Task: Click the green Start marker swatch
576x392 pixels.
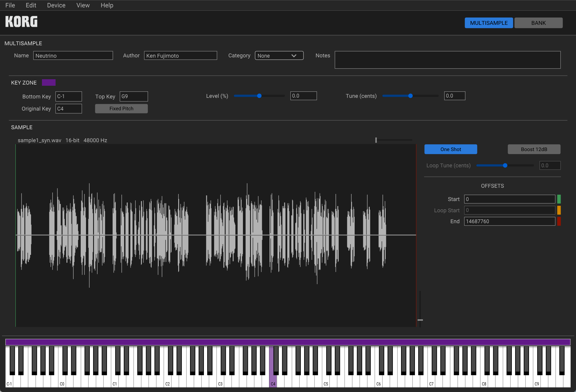Action: [x=559, y=199]
